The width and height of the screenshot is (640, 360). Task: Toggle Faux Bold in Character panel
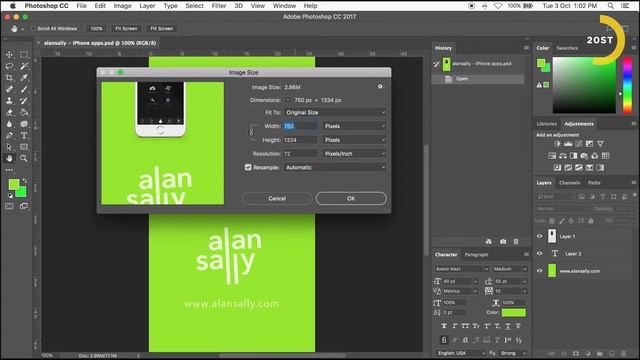(x=444, y=326)
